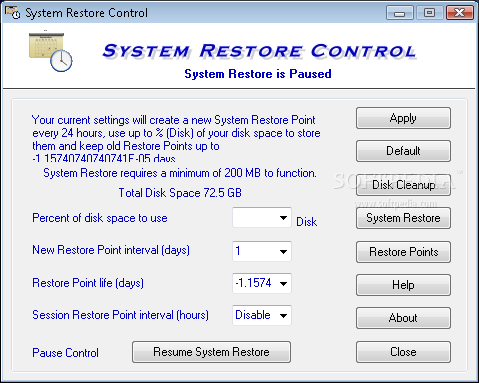The height and width of the screenshot is (383, 479).
Task: Minimize the System Restore Control window
Action: pos(399,13)
